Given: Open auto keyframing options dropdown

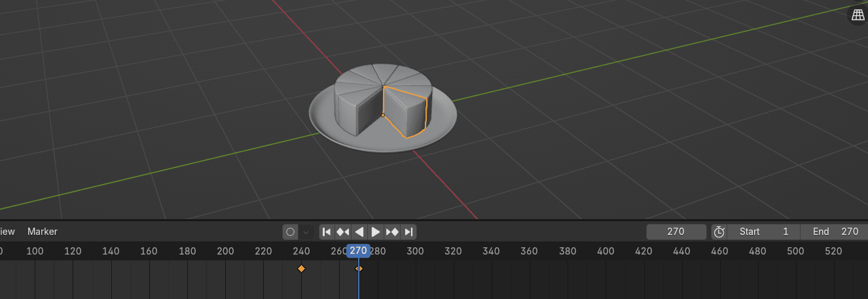Looking at the screenshot, I should 306,232.
